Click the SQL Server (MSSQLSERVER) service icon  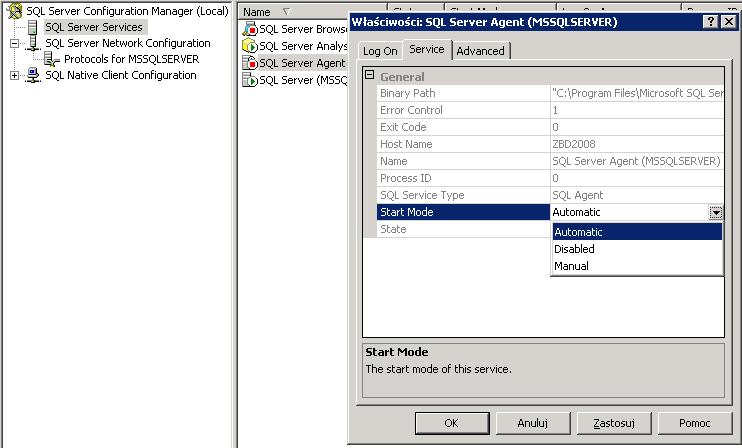coord(249,79)
